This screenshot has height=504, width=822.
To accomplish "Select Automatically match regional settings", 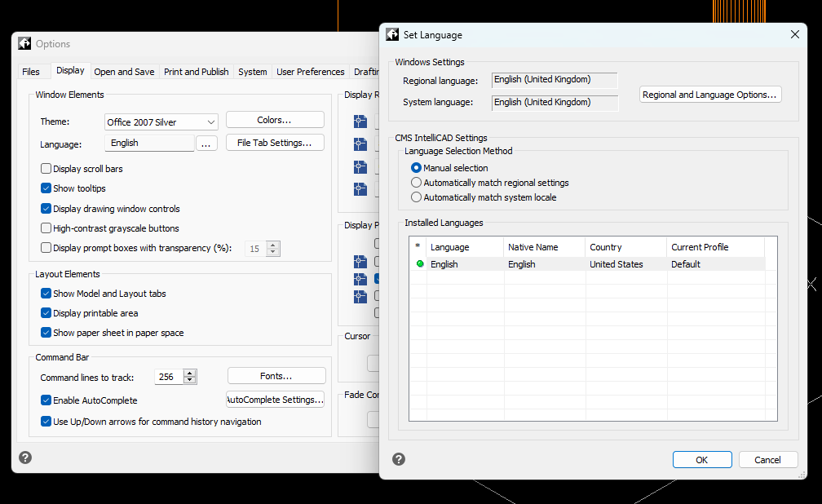I will [x=416, y=183].
